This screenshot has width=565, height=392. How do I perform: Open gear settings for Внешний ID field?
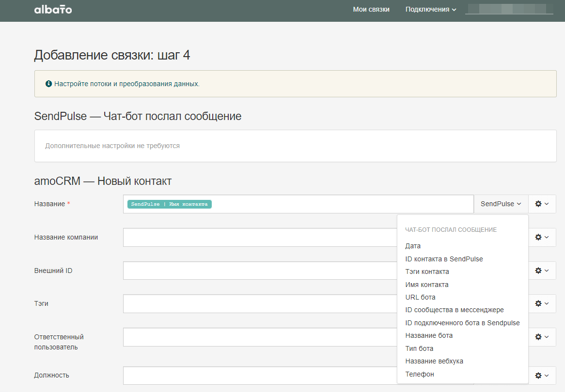tap(542, 271)
